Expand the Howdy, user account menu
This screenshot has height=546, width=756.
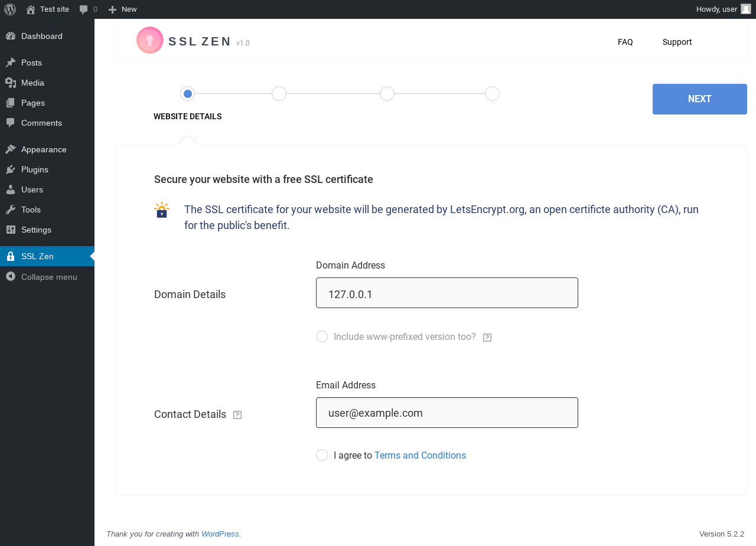[716, 9]
